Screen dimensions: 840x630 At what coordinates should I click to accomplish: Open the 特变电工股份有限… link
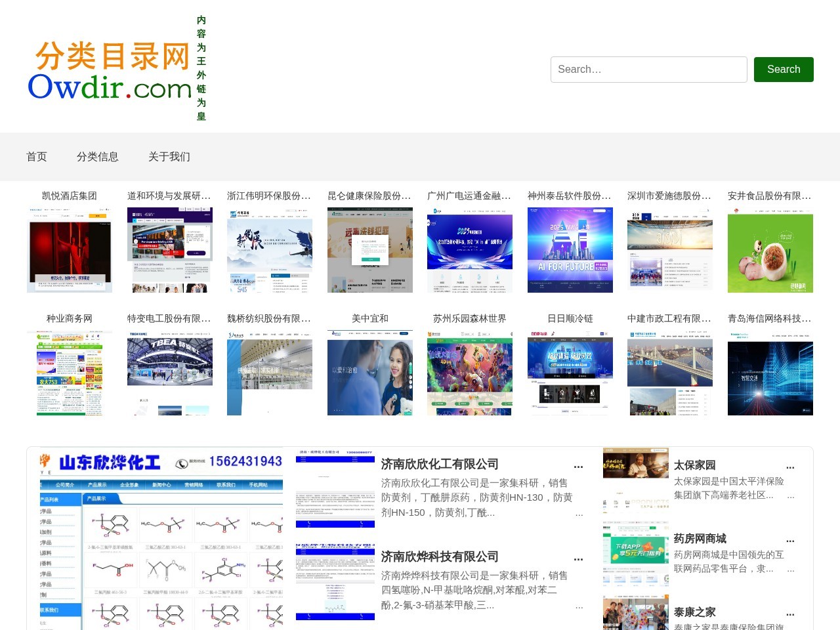point(169,318)
